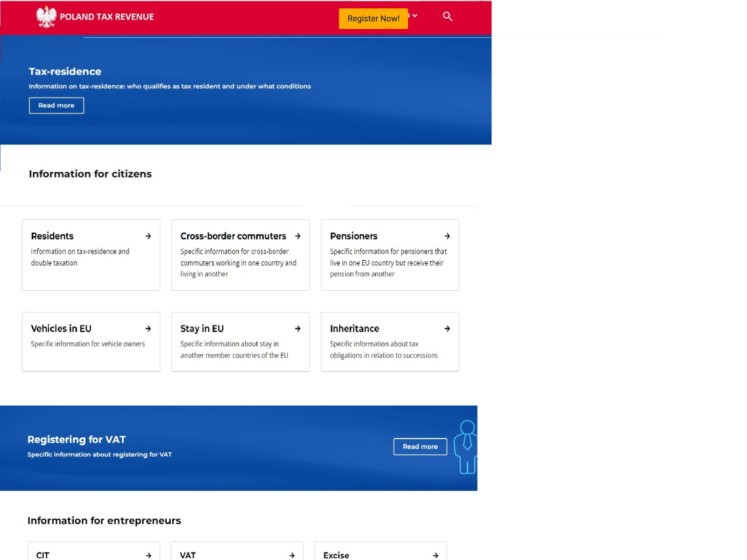Open the Vehicles in EU title link

pos(61,329)
